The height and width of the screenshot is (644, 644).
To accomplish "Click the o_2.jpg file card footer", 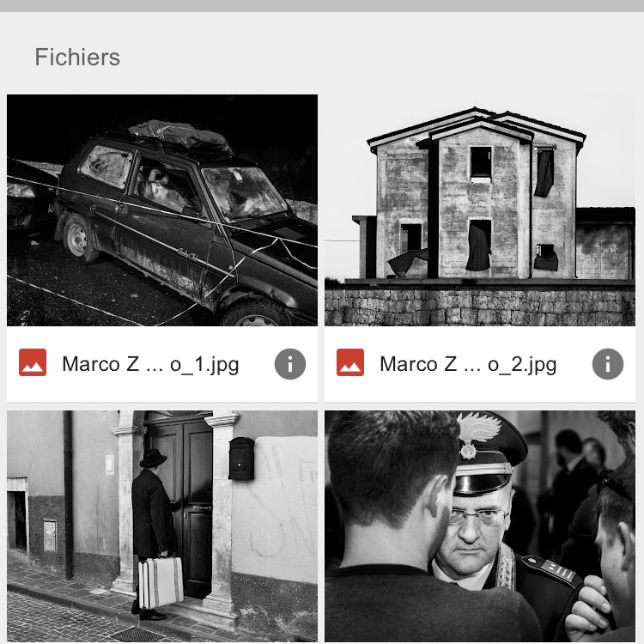I will tap(480, 364).
